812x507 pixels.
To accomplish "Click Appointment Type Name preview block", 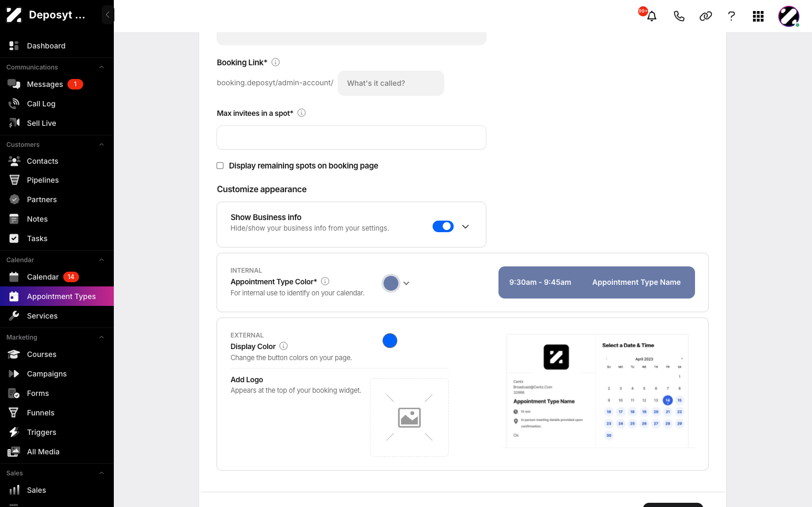I will tap(596, 282).
